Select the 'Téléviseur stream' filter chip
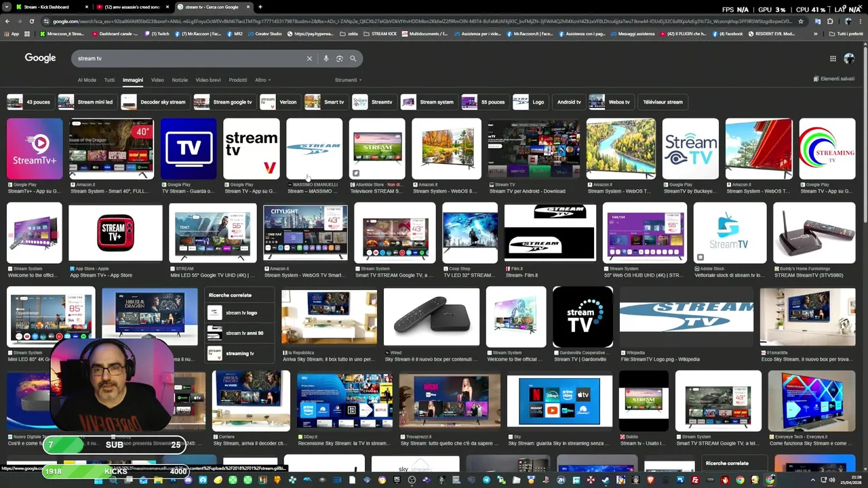The image size is (868, 488). pyautogui.click(x=663, y=102)
